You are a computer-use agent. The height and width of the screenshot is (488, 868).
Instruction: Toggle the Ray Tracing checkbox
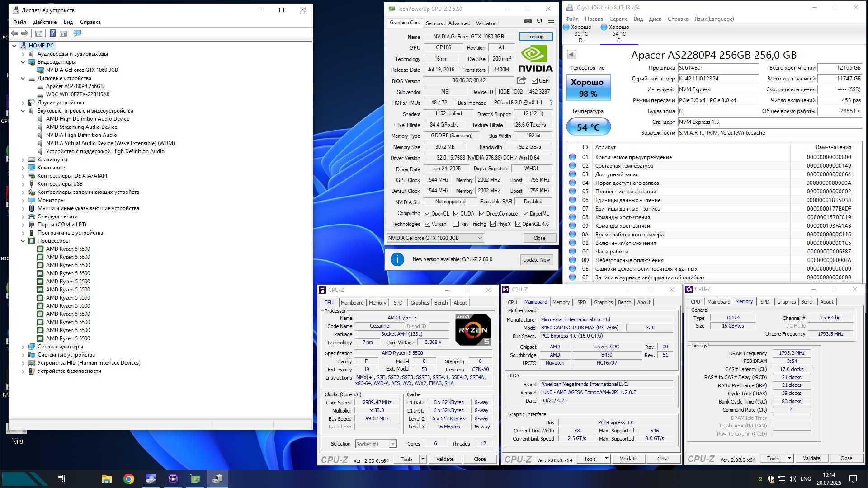click(x=456, y=224)
